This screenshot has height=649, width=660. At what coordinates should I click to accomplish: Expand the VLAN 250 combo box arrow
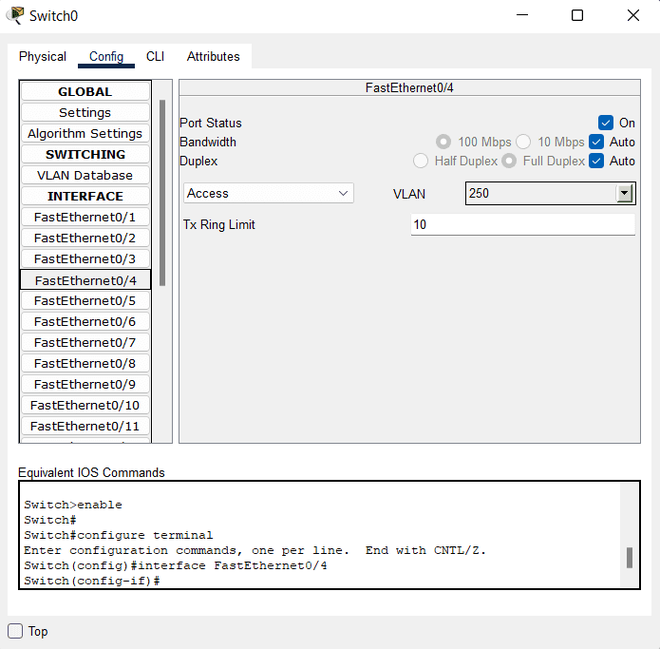pyautogui.click(x=625, y=193)
